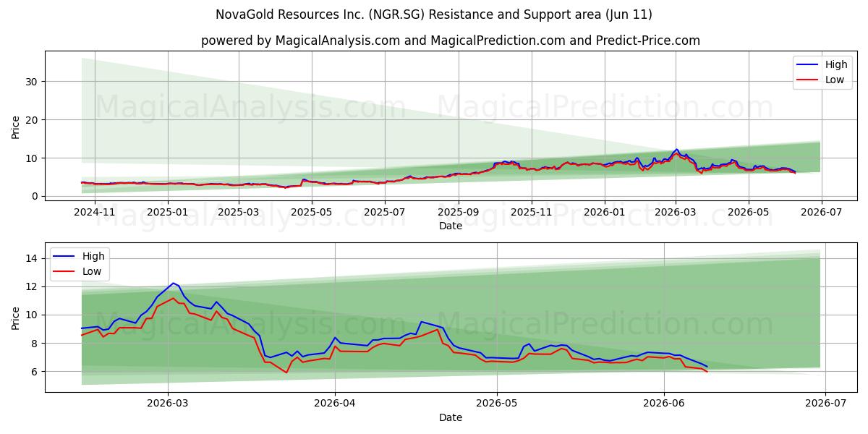Click the '20' price tick label
The width and height of the screenshot is (868, 434).
point(32,119)
